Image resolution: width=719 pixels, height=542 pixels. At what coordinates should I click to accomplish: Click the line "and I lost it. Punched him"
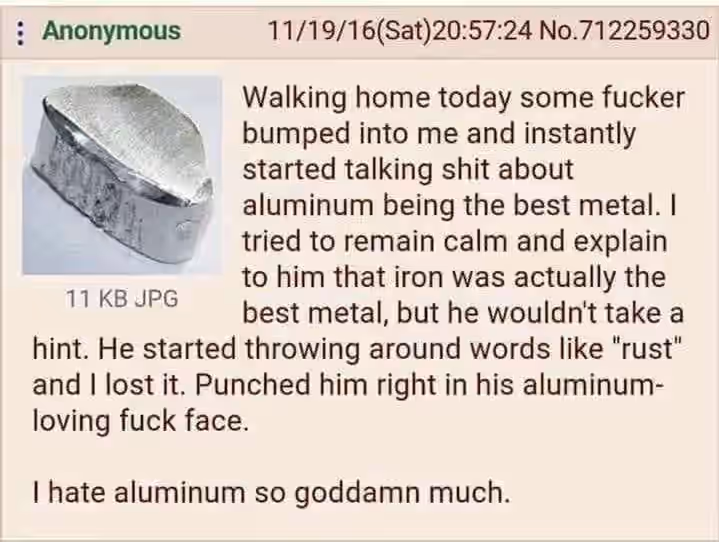click(347, 385)
